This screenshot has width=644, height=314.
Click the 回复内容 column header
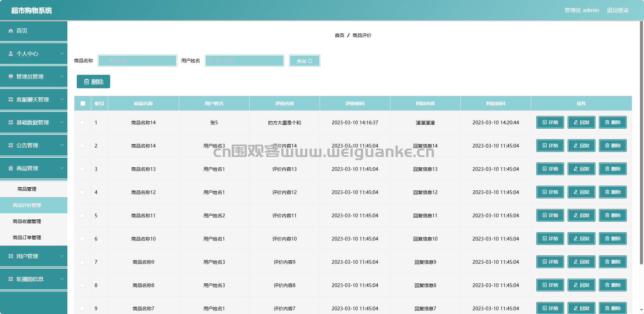pos(425,103)
